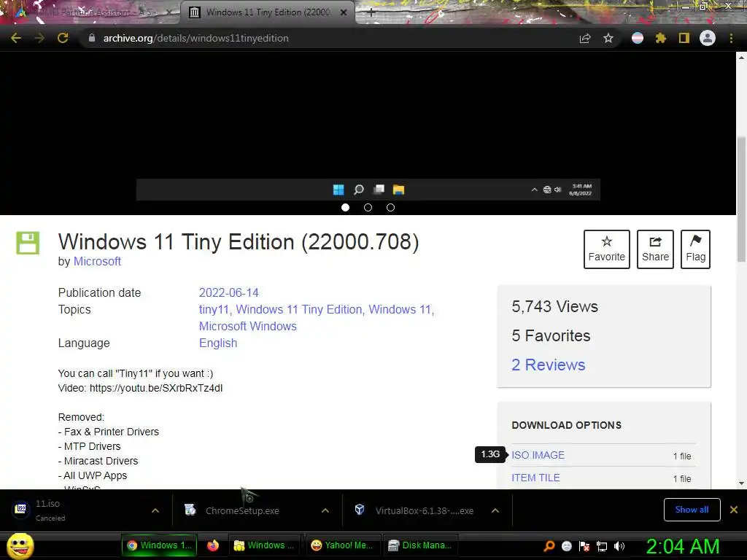Switch to Chrome Windows 1... taskbar item

point(159,545)
